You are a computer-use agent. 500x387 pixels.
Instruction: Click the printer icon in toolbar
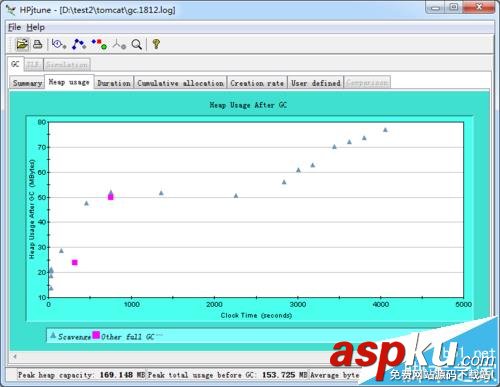click(38, 44)
